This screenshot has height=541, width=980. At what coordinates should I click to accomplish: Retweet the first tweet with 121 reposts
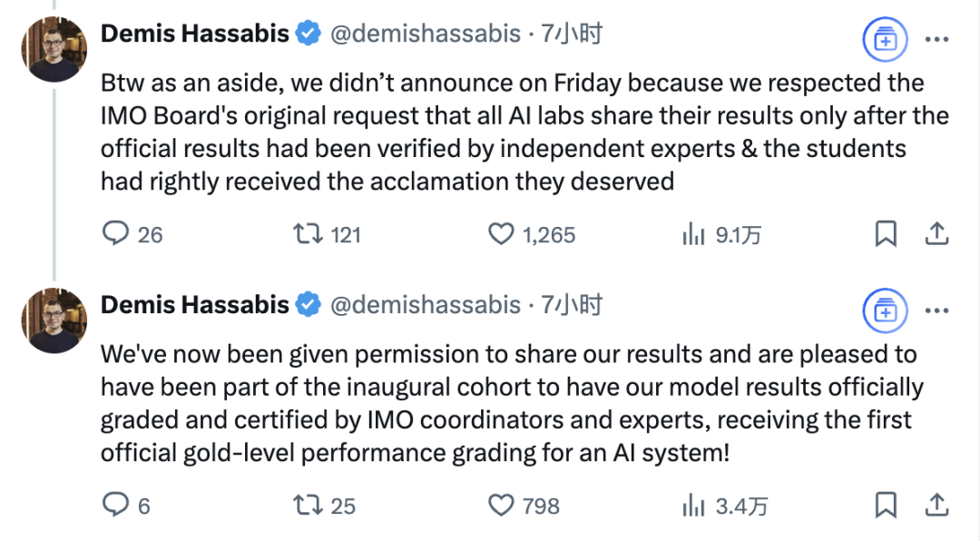point(309,234)
